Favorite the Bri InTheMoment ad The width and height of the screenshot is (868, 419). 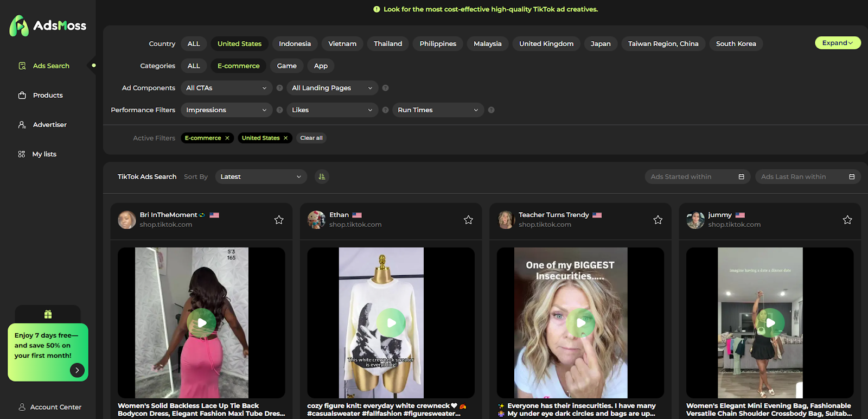[279, 220]
